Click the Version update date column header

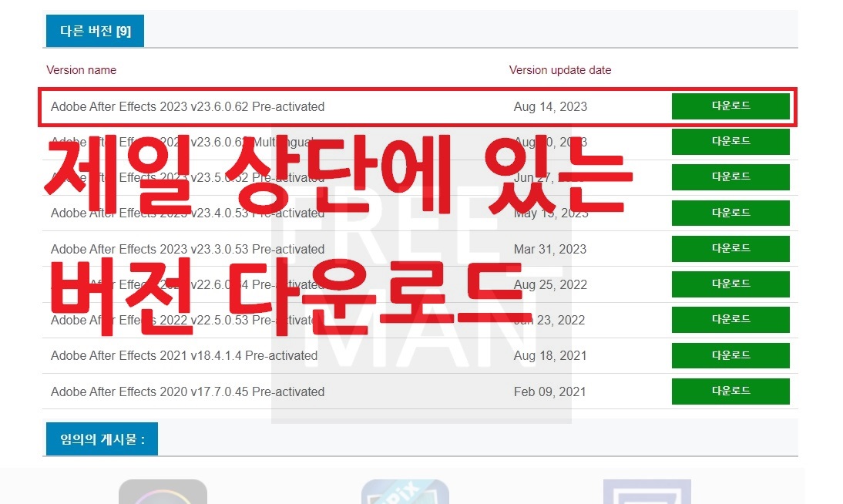[x=560, y=69]
